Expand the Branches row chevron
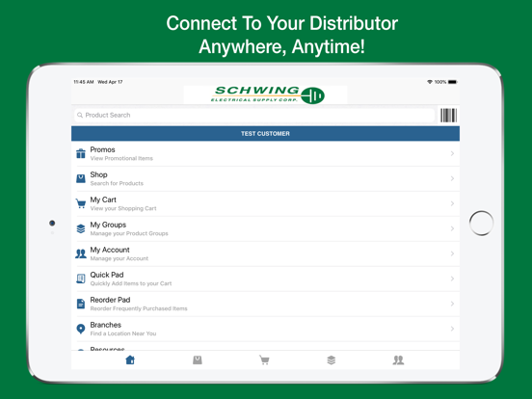 452,329
